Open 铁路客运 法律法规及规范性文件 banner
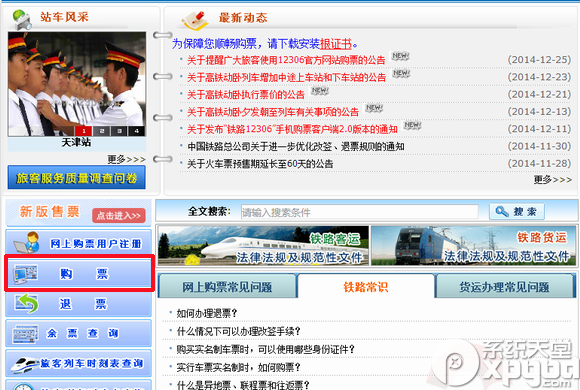 pos(263,245)
